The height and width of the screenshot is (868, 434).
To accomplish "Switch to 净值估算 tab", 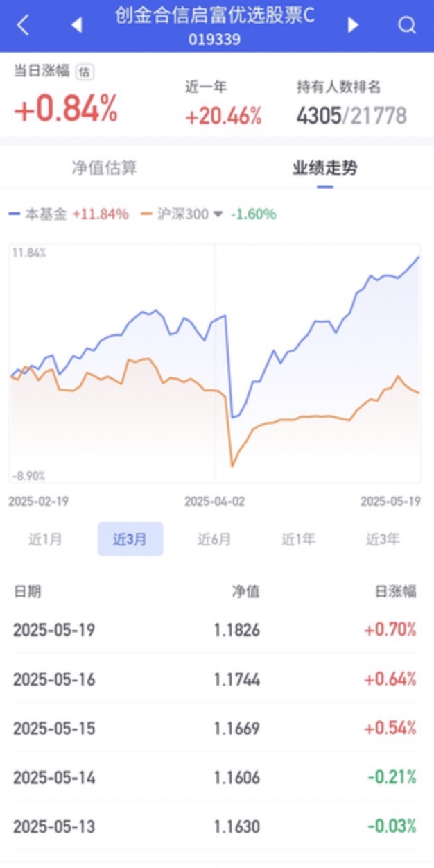I will tap(105, 168).
